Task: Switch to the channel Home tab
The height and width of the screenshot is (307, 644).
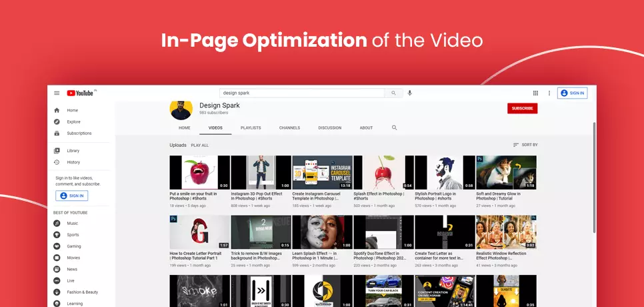Action: click(185, 128)
